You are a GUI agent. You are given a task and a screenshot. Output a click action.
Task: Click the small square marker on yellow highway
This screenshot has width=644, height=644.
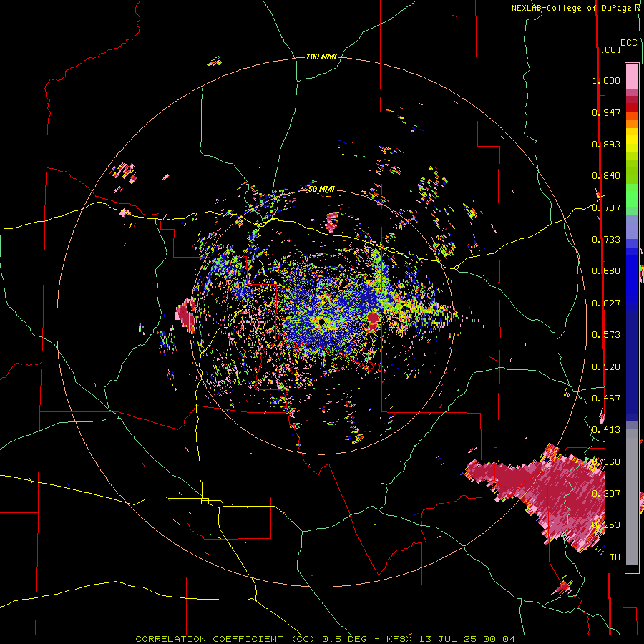[205, 501]
